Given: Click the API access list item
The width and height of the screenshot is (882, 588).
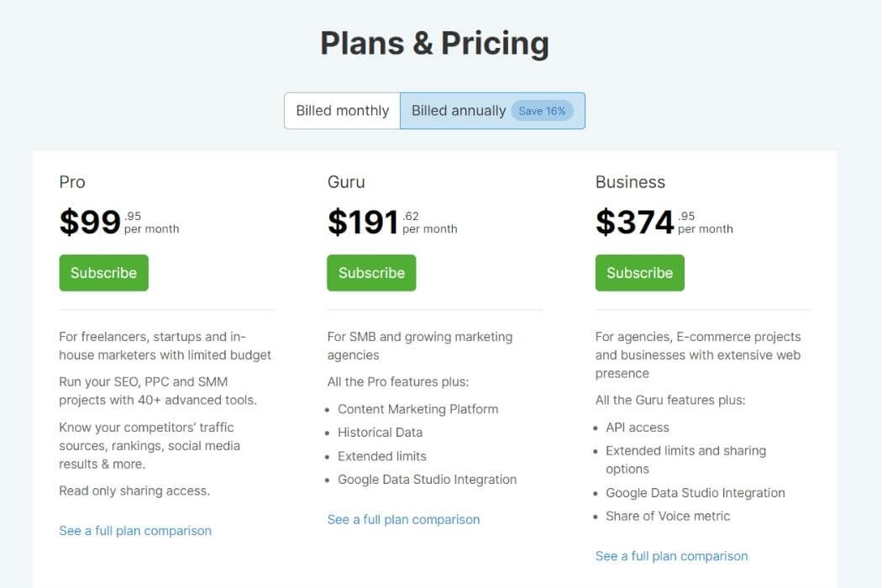Looking at the screenshot, I should [x=638, y=428].
